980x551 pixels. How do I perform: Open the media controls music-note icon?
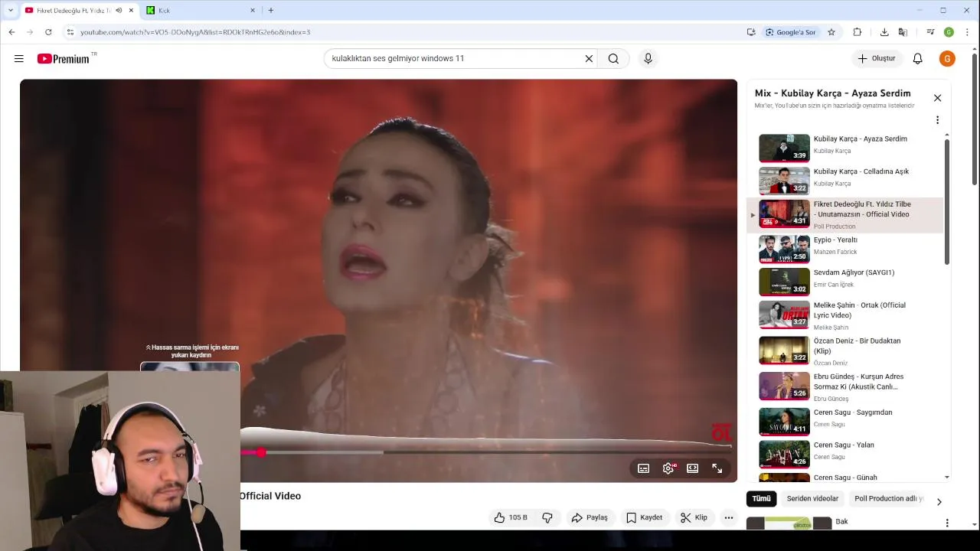click(930, 32)
